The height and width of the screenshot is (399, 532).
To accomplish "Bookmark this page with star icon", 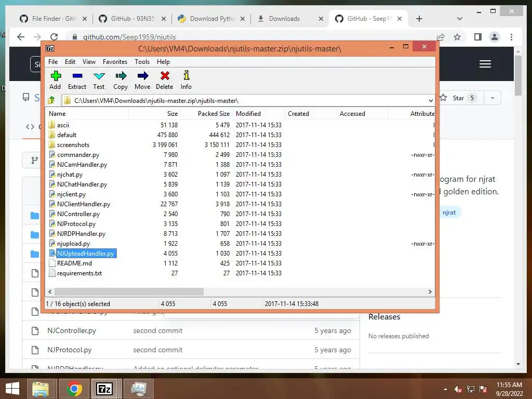I will [457, 37].
